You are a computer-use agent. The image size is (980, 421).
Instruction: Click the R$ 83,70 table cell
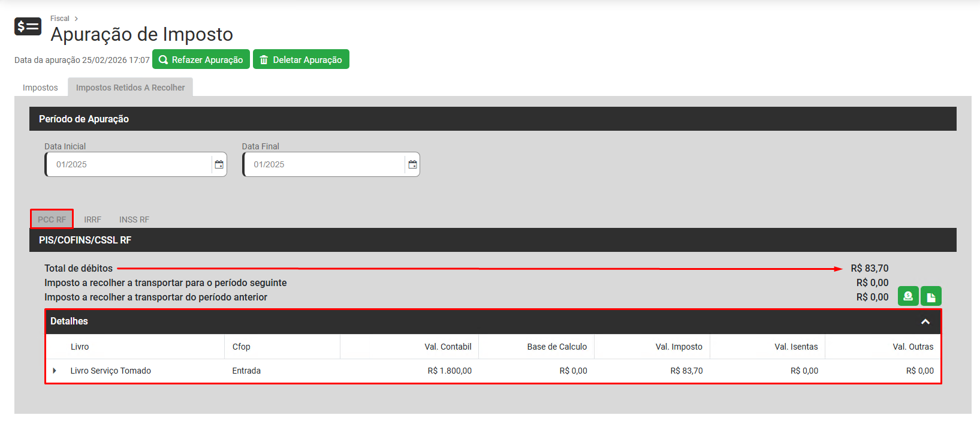click(x=686, y=371)
